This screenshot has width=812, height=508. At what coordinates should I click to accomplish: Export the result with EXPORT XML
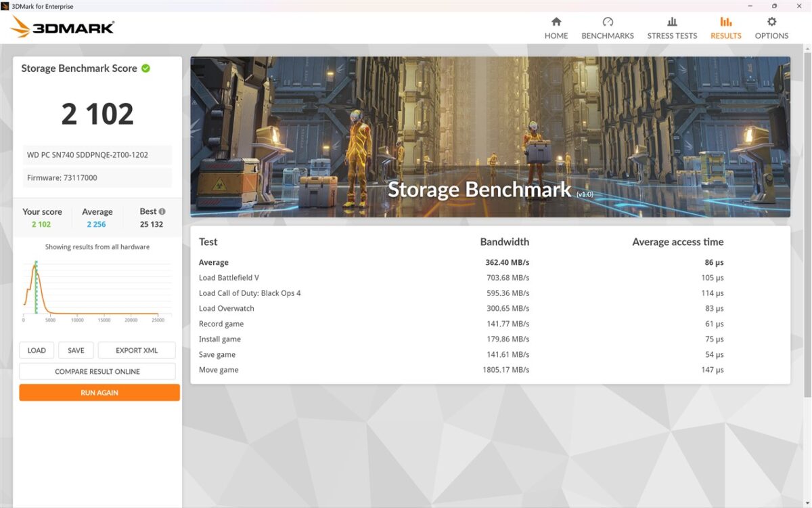[137, 350]
